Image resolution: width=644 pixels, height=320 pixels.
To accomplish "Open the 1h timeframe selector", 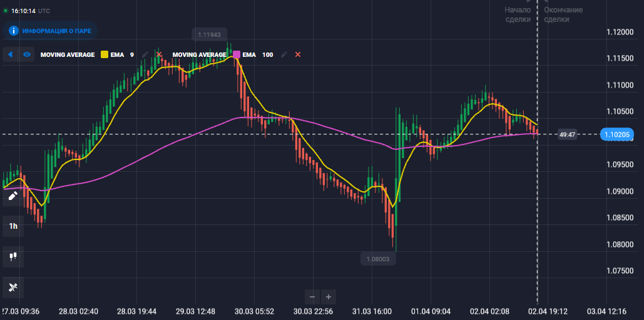I will tap(13, 226).
